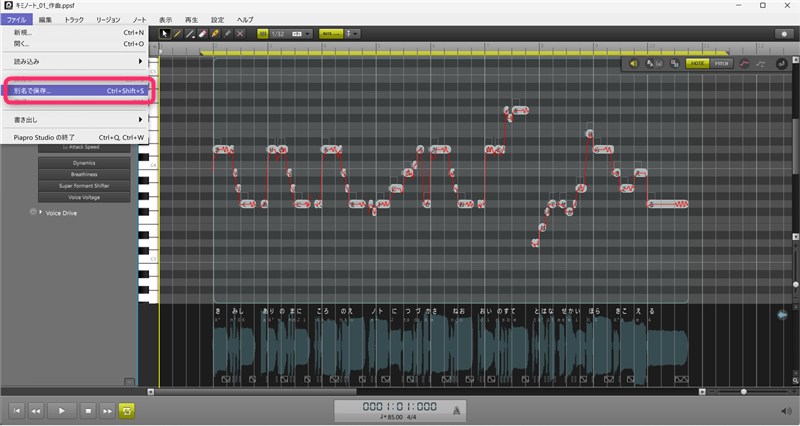Click the stop button
The image size is (800, 426).
pyautogui.click(x=88, y=411)
